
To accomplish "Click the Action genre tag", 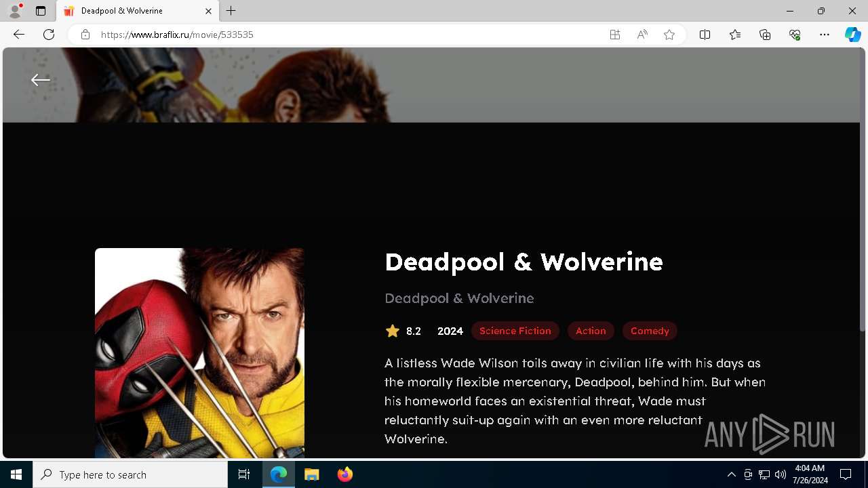I will 591,331.
